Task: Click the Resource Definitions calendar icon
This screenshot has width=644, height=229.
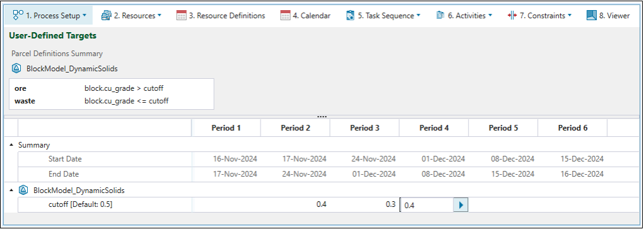Action: [181, 16]
